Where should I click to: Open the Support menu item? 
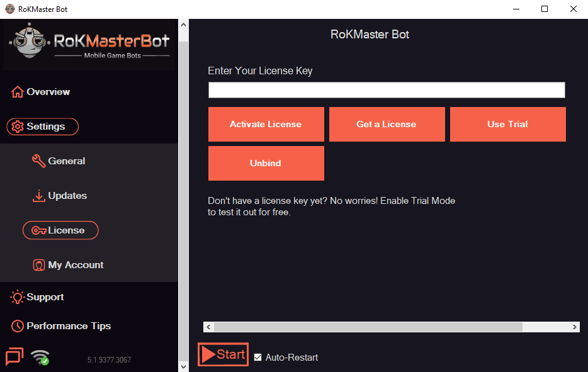[37, 297]
